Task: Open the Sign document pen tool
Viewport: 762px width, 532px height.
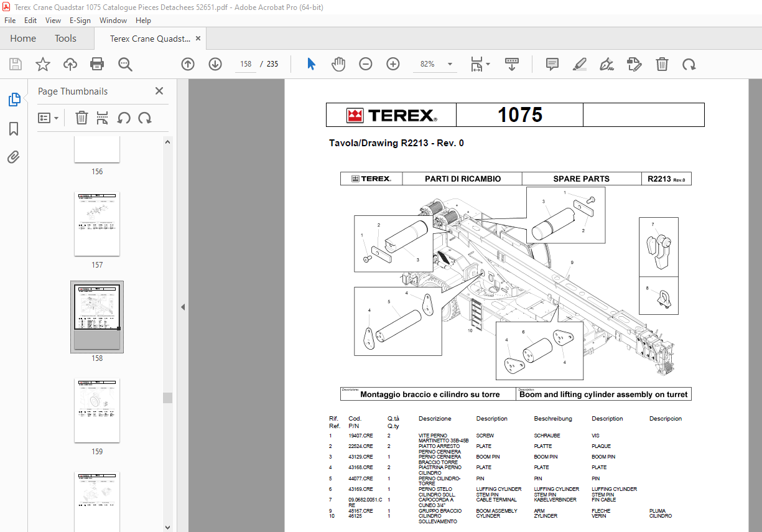Action: coord(607,64)
